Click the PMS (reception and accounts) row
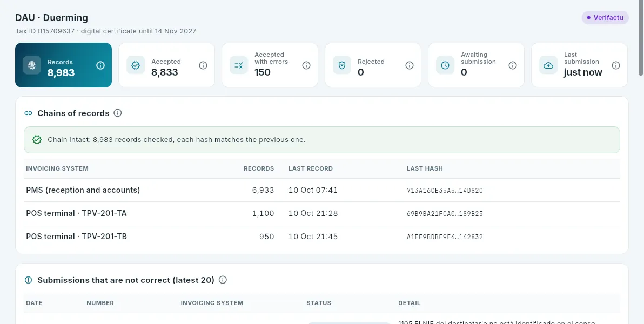The image size is (644, 324). (322, 190)
